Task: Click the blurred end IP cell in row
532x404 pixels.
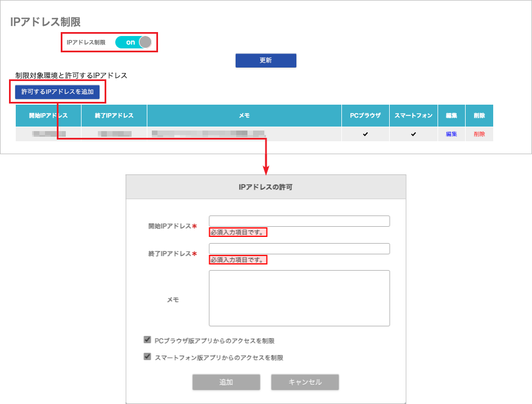Action: pos(114,134)
